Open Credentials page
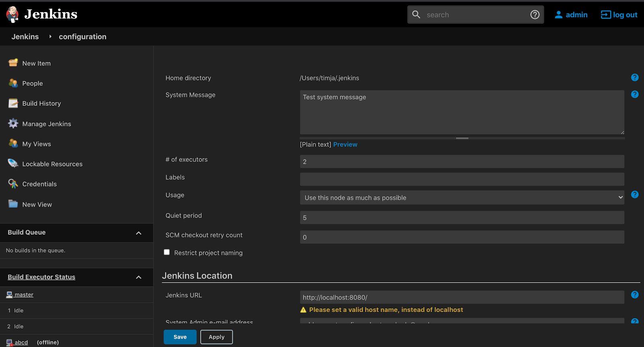This screenshot has width=644, height=347. pos(39,184)
